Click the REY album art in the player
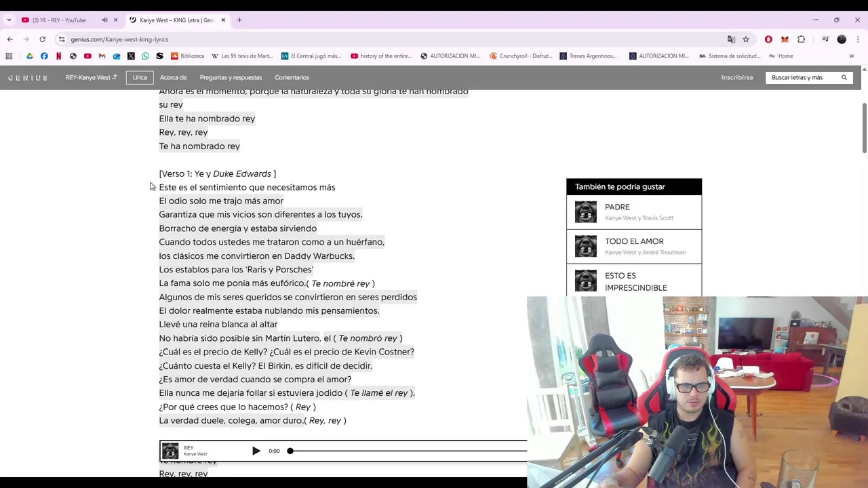 [x=170, y=451]
